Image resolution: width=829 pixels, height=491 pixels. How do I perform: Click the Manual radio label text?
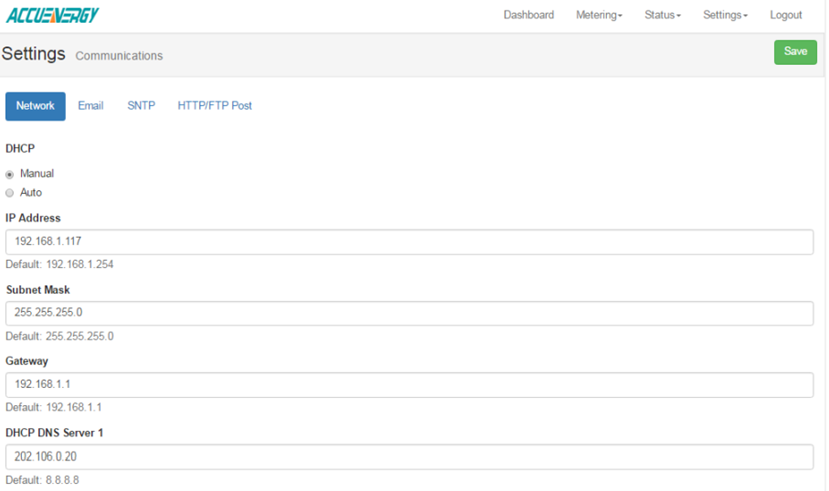coord(37,174)
